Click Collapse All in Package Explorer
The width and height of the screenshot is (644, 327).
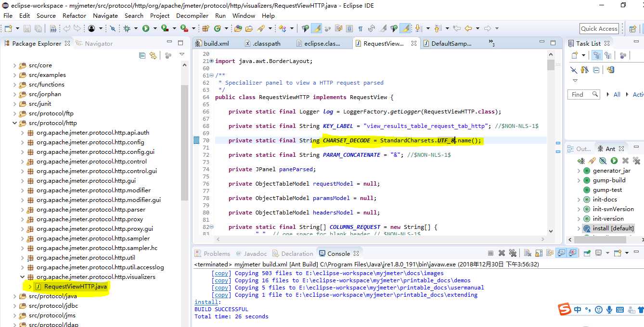coord(142,55)
